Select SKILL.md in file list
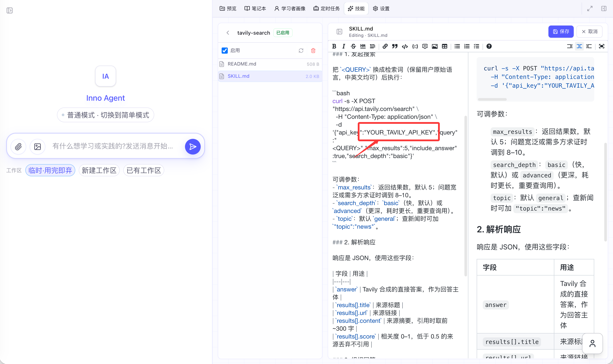The image size is (613, 364). tap(270, 76)
